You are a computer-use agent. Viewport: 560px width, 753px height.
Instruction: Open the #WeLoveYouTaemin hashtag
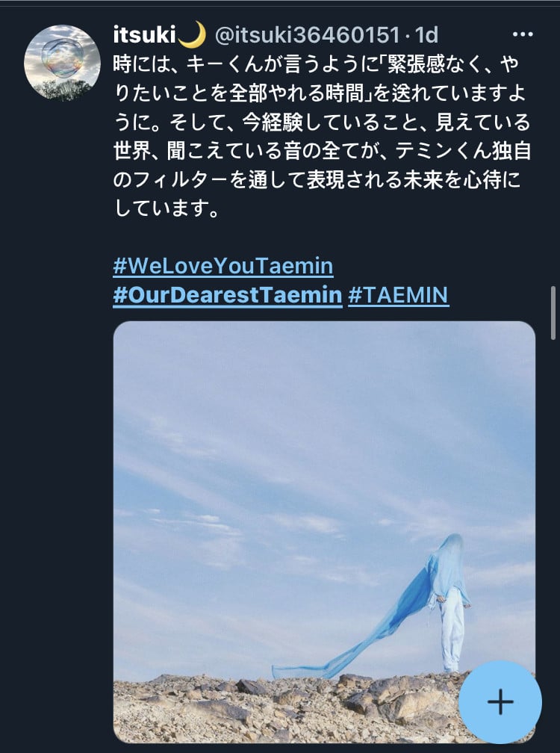click(223, 266)
